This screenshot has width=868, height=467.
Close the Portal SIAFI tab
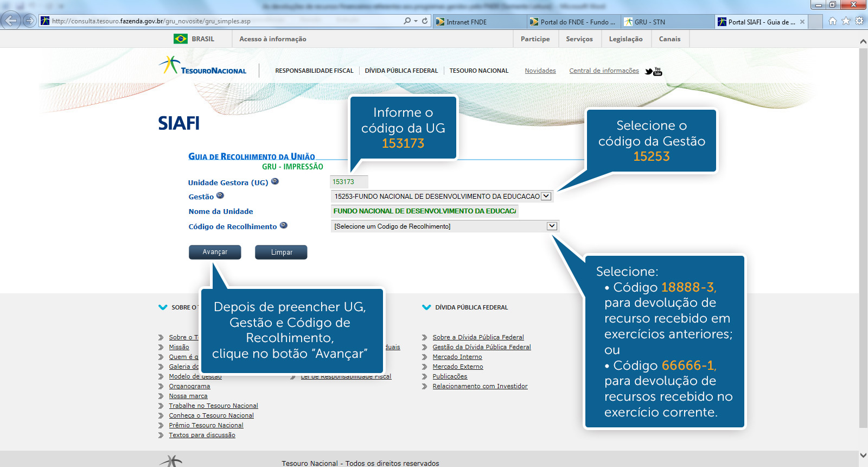point(802,22)
